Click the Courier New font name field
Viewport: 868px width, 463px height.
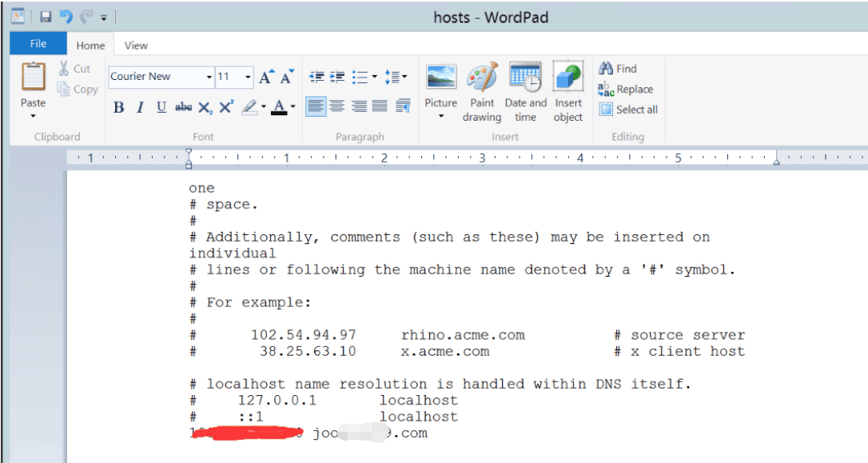156,77
